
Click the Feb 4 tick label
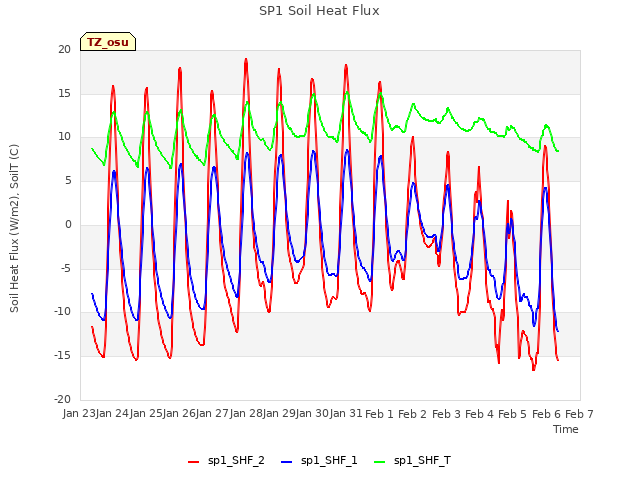point(479,414)
